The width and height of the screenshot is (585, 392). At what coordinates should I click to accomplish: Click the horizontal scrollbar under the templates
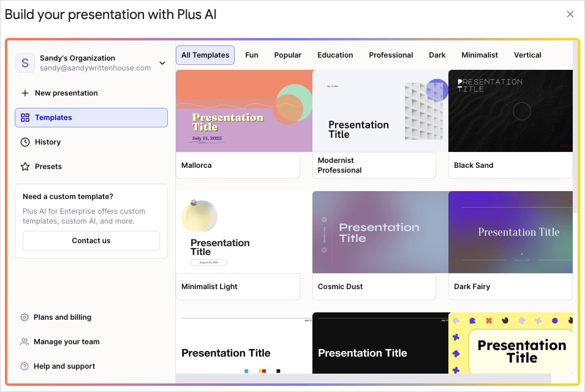coord(363,378)
